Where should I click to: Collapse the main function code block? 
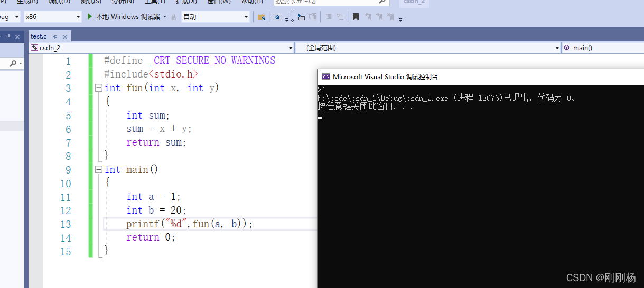click(x=99, y=170)
